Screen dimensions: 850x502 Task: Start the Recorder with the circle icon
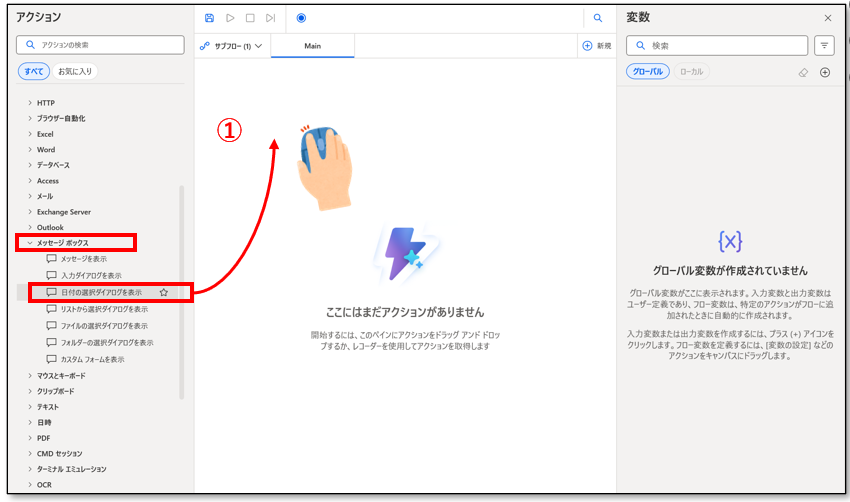tap(301, 18)
